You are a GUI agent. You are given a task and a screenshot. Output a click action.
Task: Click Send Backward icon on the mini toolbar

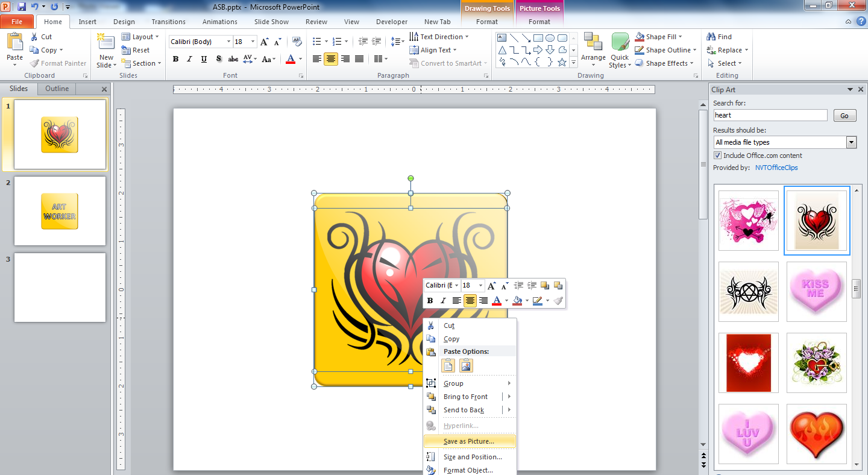pos(558,286)
